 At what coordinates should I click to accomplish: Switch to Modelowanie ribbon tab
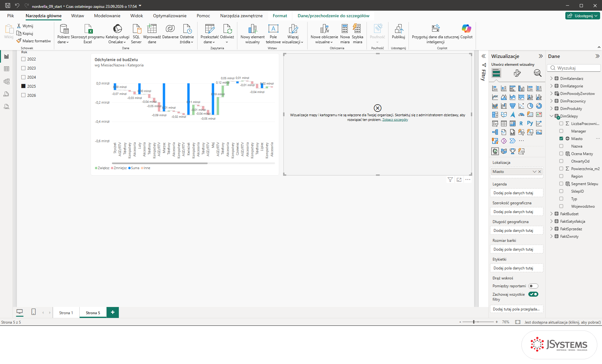coord(107,16)
